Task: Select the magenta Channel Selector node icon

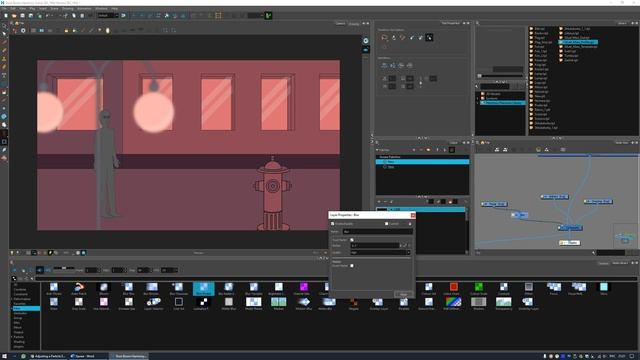Action: coord(303,288)
